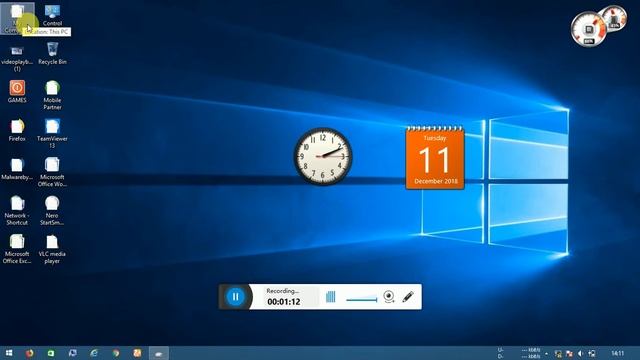Launch Firefox from the taskbar

coord(29,353)
